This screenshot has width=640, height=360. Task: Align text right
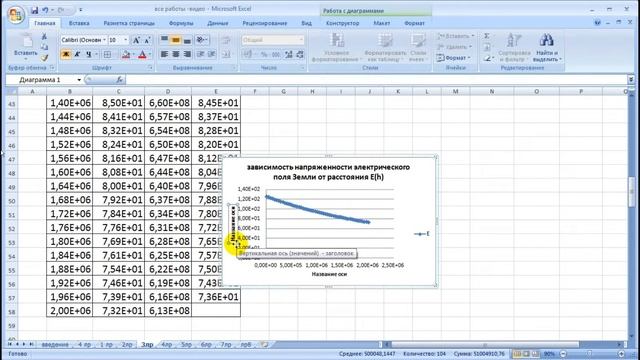pyautogui.click(x=187, y=54)
